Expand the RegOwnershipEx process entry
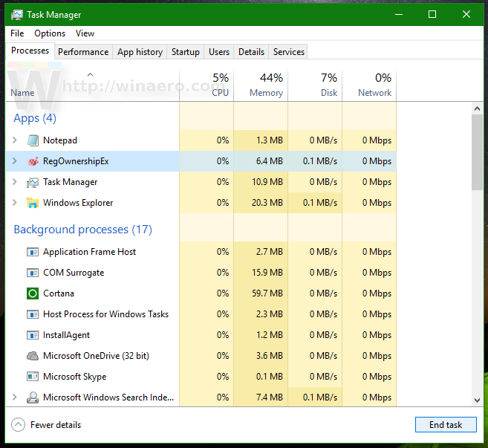This screenshot has width=488, height=448. pos(15,161)
